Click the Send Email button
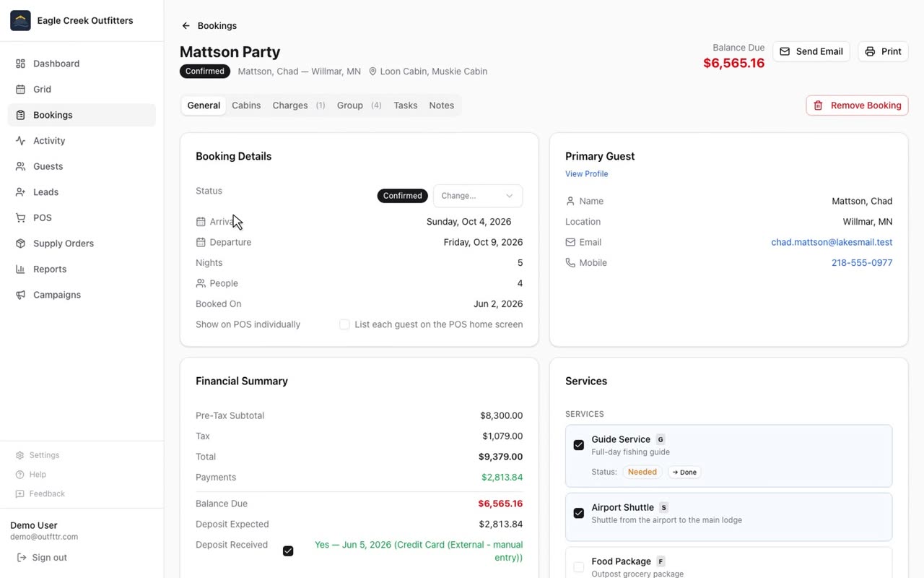924x578 pixels. tap(811, 51)
